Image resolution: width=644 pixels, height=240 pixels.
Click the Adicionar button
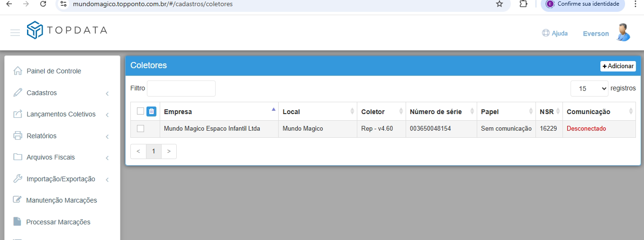(618, 66)
